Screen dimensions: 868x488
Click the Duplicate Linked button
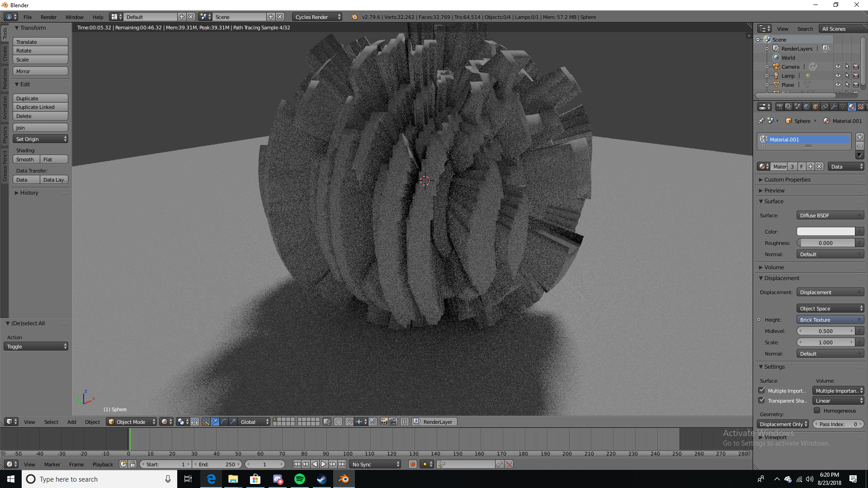(x=40, y=107)
